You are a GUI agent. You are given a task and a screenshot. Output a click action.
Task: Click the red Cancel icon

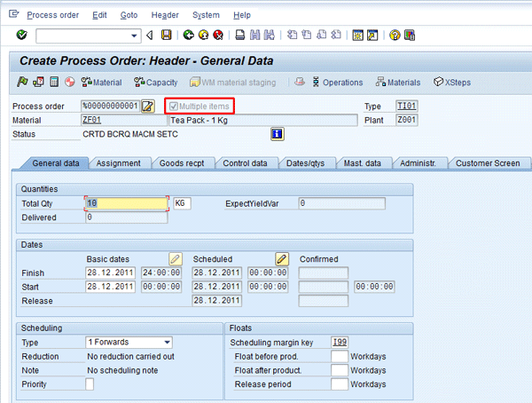pyautogui.click(x=219, y=36)
